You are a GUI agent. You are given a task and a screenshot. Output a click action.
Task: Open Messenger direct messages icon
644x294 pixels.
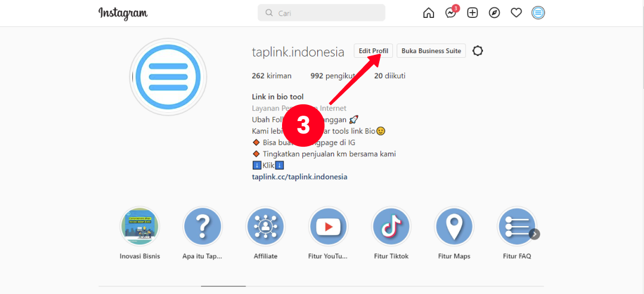(451, 13)
